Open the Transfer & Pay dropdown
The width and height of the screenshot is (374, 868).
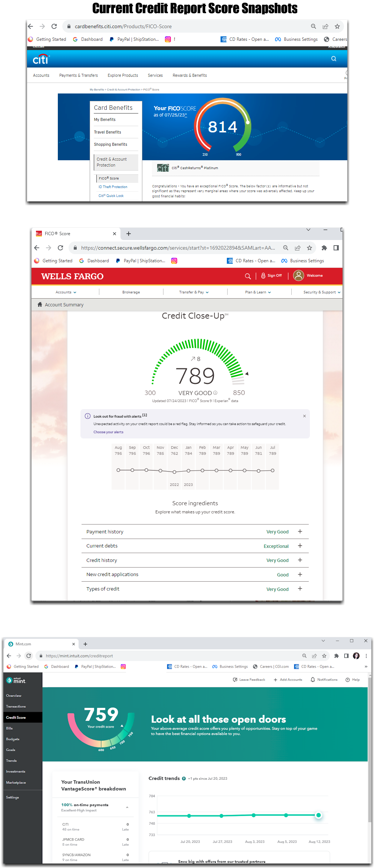(194, 292)
